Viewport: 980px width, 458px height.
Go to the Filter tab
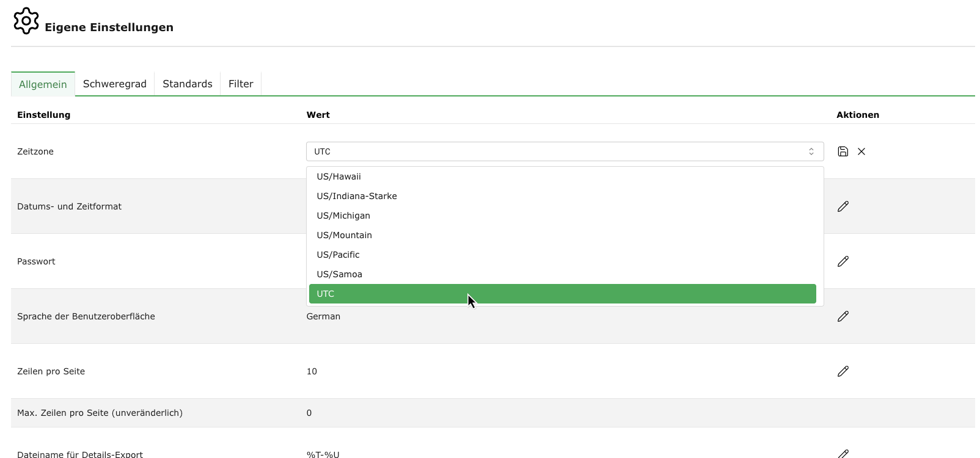241,84
